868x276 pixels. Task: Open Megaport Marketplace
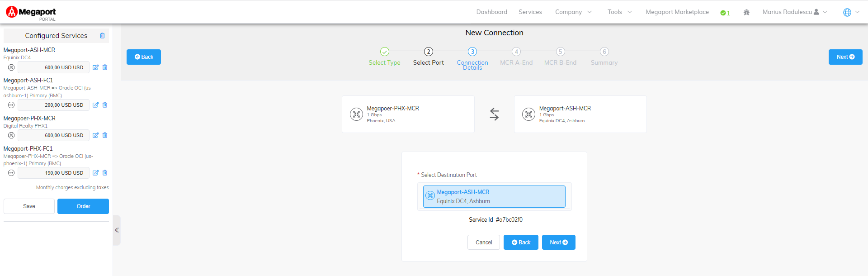click(x=677, y=12)
